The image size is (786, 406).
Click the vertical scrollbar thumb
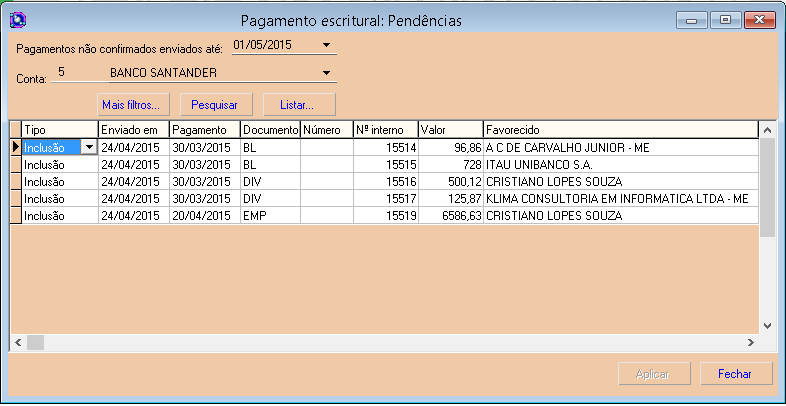pos(767,187)
